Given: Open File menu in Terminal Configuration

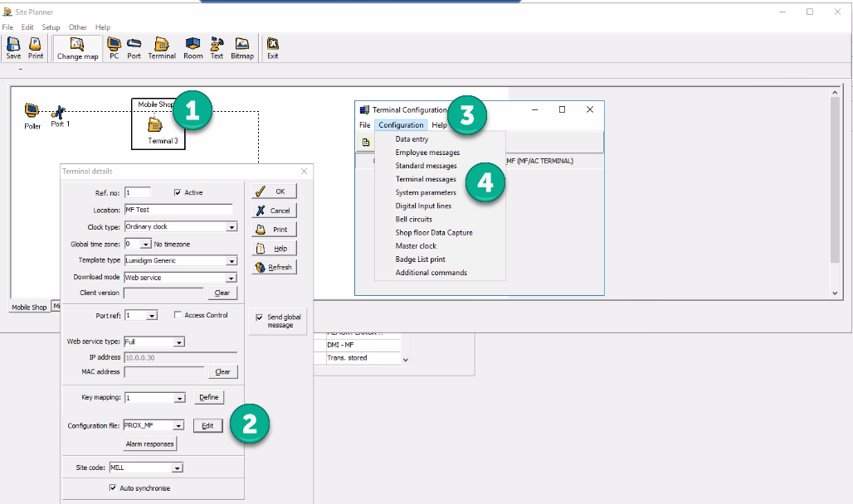Looking at the screenshot, I should (x=364, y=125).
